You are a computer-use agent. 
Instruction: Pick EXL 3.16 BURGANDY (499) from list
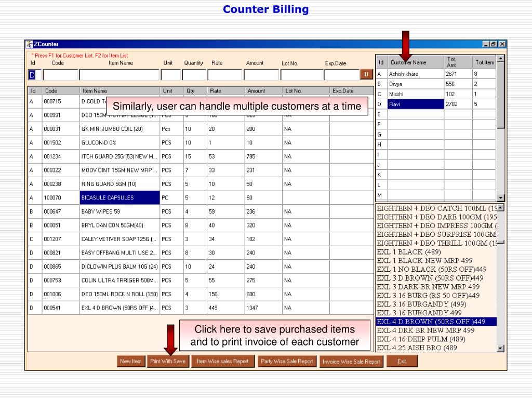pyautogui.click(x=436, y=304)
